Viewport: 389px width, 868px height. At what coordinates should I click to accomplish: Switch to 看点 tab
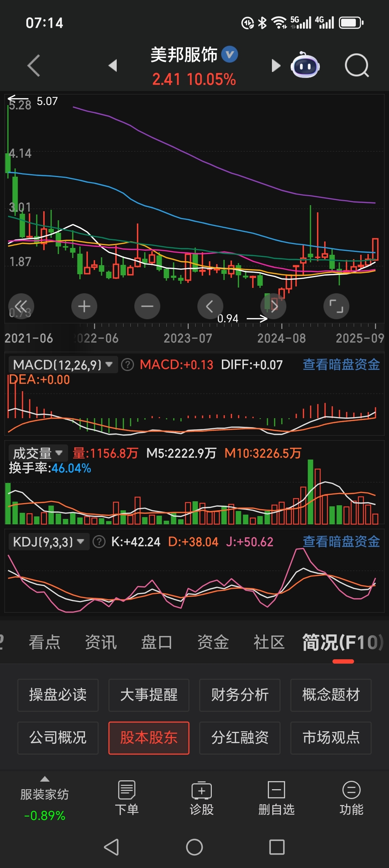tap(45, 642)
